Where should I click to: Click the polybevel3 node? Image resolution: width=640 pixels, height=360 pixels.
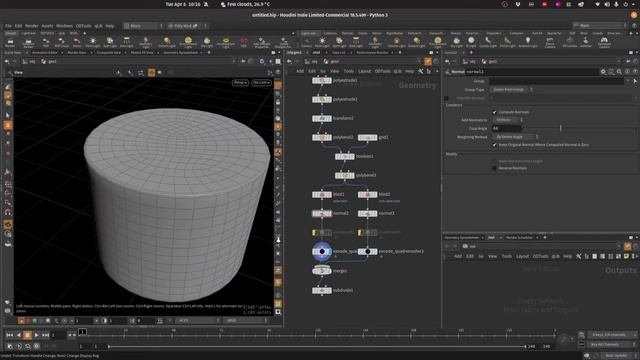tap(344, 176)
